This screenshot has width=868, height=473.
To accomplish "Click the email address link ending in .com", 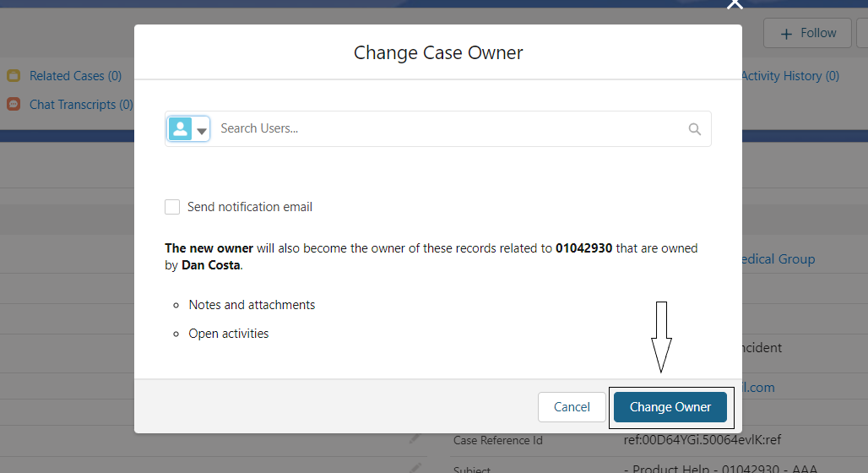I will (759, 388).
